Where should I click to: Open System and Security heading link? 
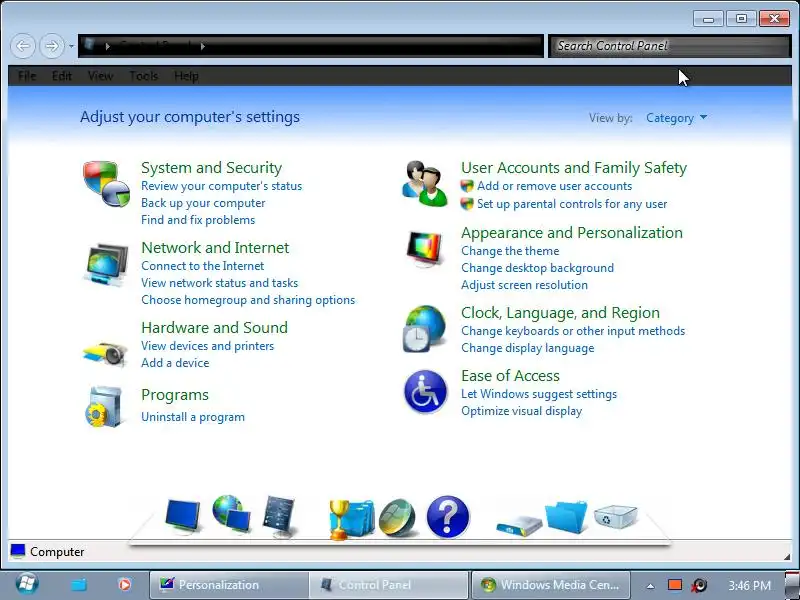coord(211,167)
